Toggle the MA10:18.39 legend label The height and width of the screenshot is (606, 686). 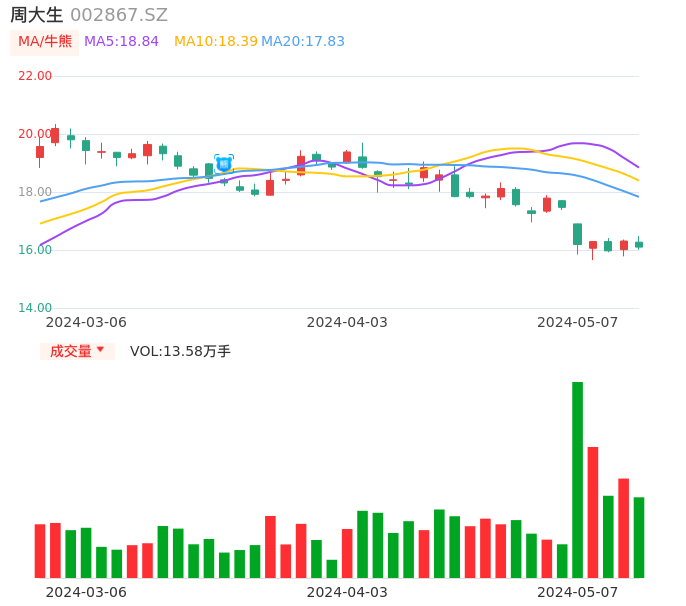tap(215, 42)
